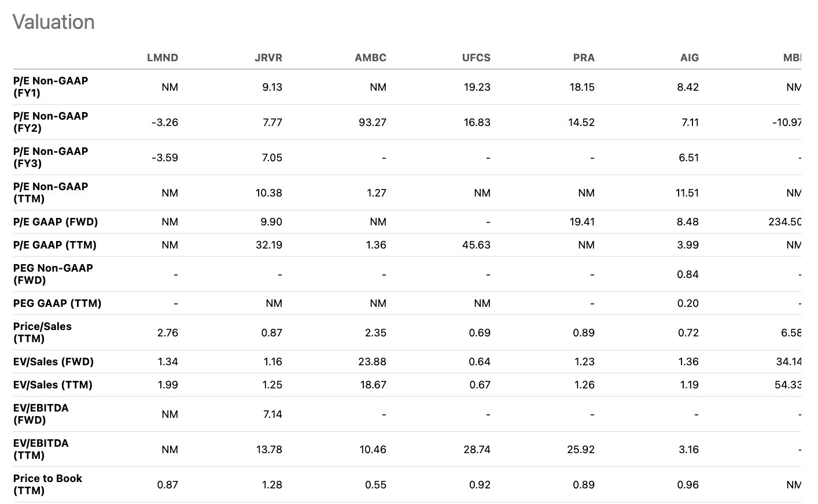Select the EV/Sales (FWD) row label
Image resolution: width=818 pixels, height=504 pixels.
pos(53,362)
